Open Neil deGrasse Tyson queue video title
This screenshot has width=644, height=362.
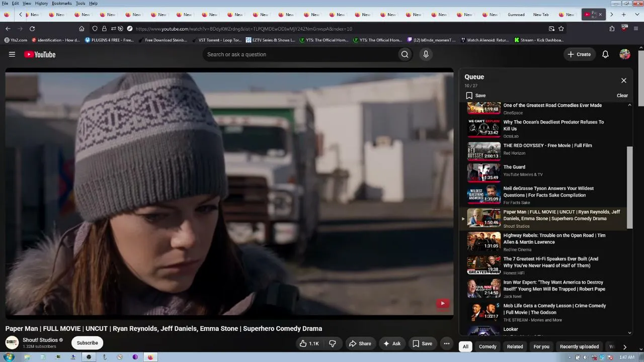[548, 192]
